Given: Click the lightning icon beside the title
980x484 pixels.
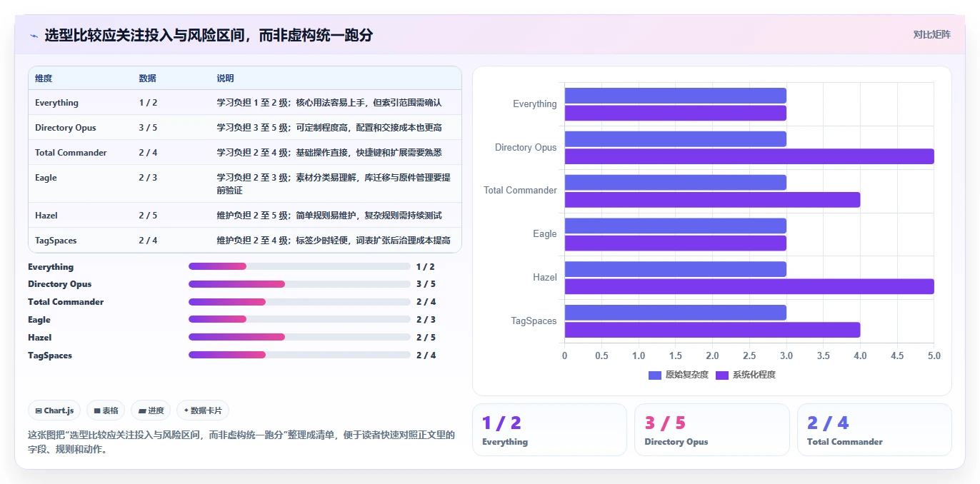Looking at the screenshot, I should click(34, 36).
